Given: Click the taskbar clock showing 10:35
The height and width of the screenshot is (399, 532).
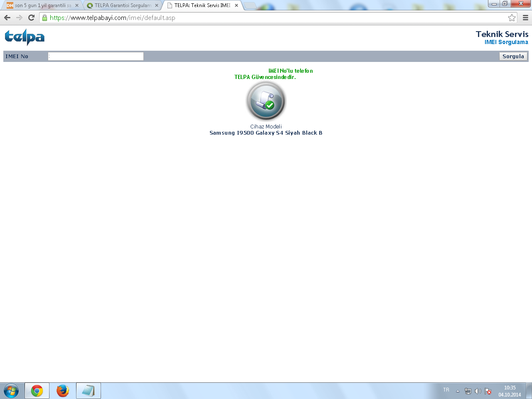Looking at the screenshot, I should (x=510, y=391).
